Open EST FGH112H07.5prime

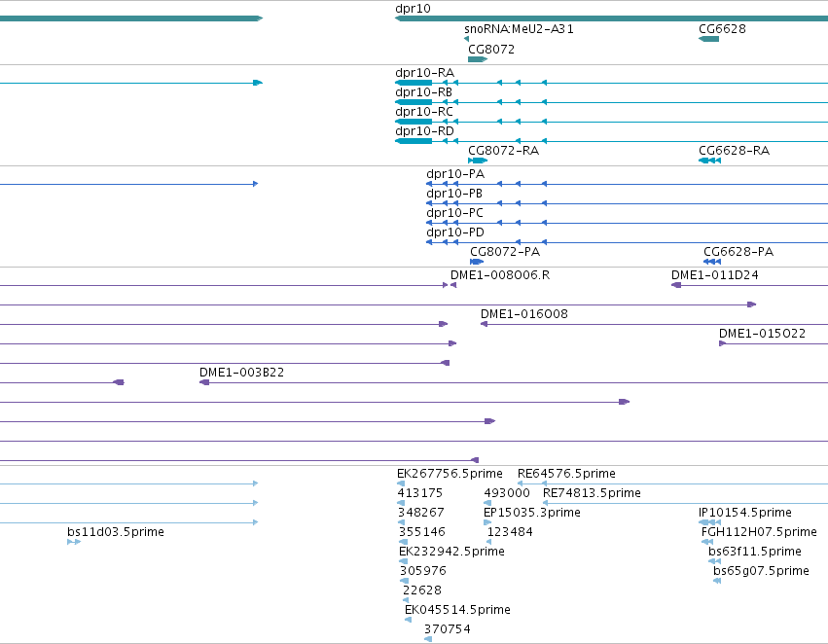pos(759,532)
